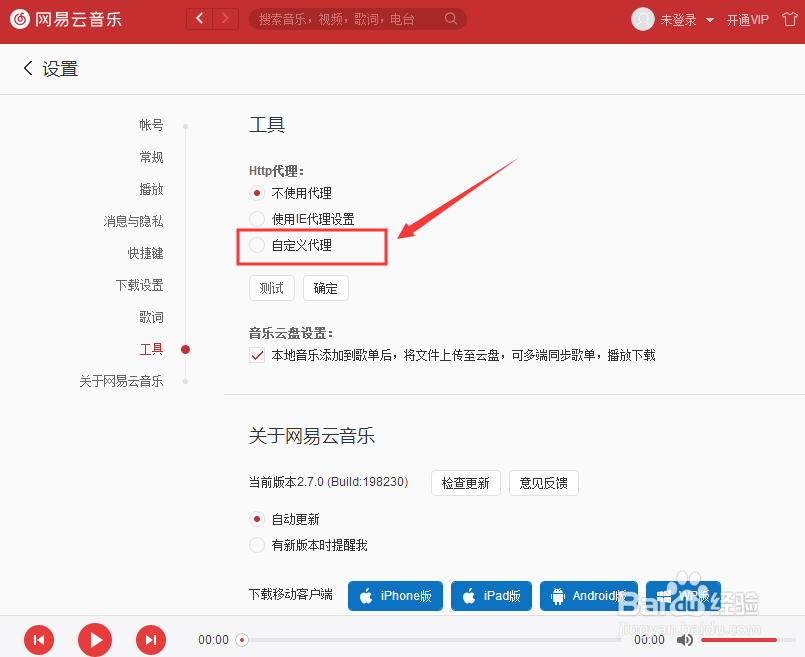
Task: Expand the 未登录 account dropdown arrow
Action: click(x=710, y=20)
